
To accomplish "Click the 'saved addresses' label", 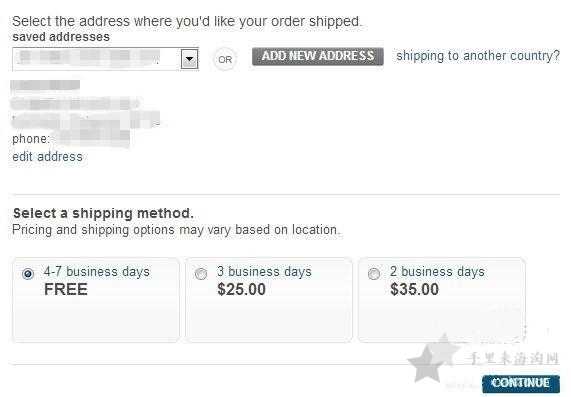I will click(61, 37).
